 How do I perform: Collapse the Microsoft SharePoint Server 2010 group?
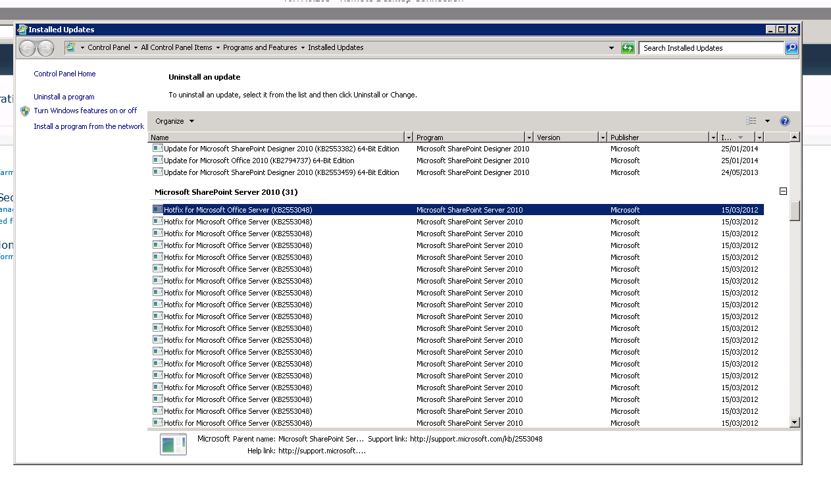coord(783,191)
